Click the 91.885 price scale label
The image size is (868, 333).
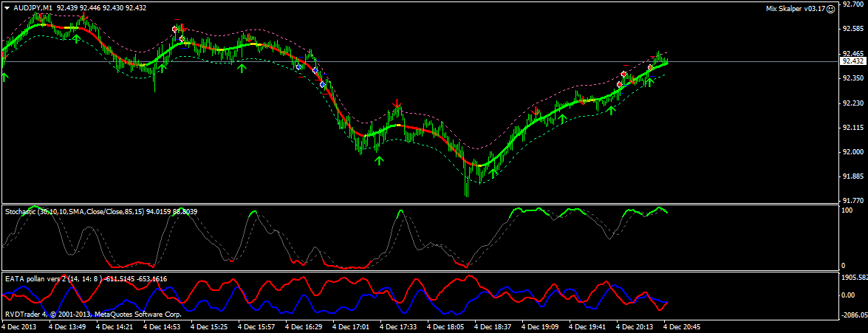(852, 176)
